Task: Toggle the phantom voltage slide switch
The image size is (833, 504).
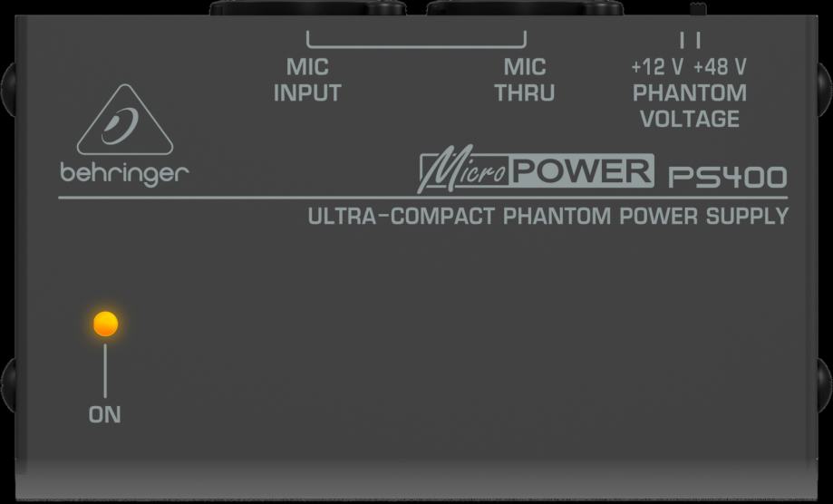Action: pos(698,9)
